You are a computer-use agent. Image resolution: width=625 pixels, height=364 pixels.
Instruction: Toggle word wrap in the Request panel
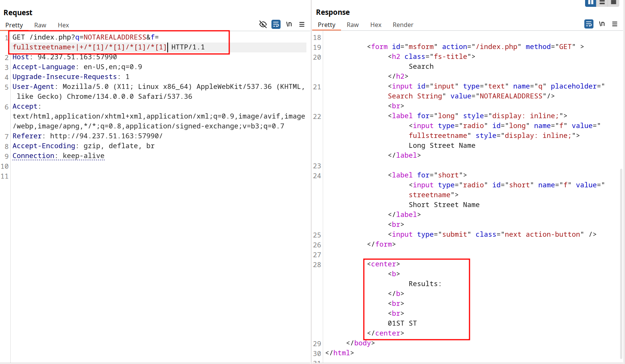pyautogui.click(x=276, y=25)
